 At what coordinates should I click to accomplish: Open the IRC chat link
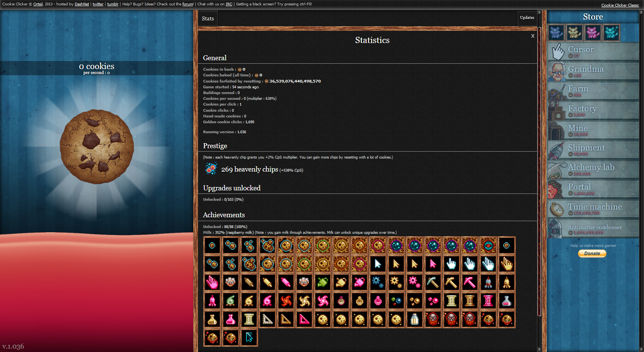tap(229, 4)
